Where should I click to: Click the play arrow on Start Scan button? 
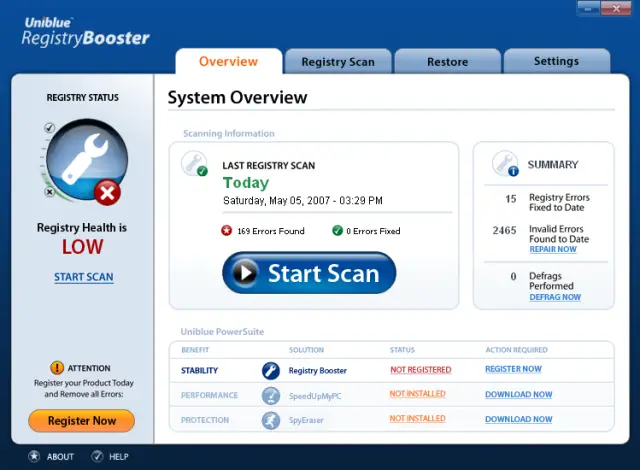click(245, 273)
